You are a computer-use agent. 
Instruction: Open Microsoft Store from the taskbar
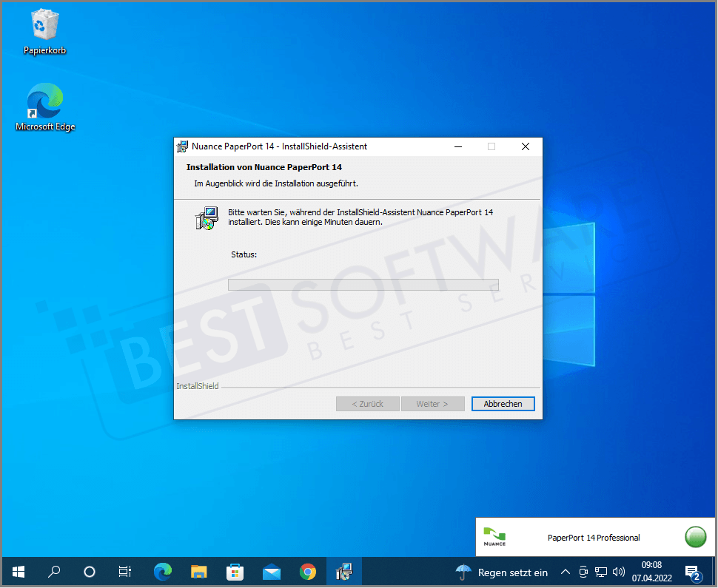(x=235, y=572)
